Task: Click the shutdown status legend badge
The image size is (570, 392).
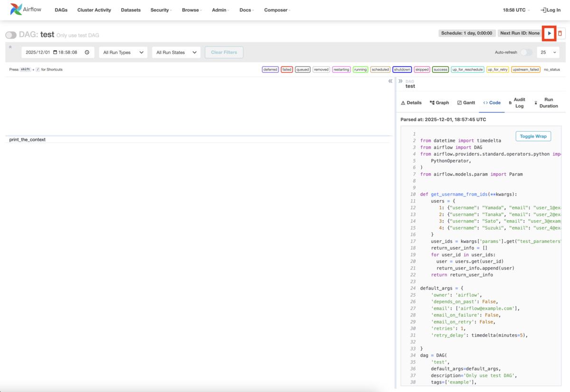Action: (402, 70)
